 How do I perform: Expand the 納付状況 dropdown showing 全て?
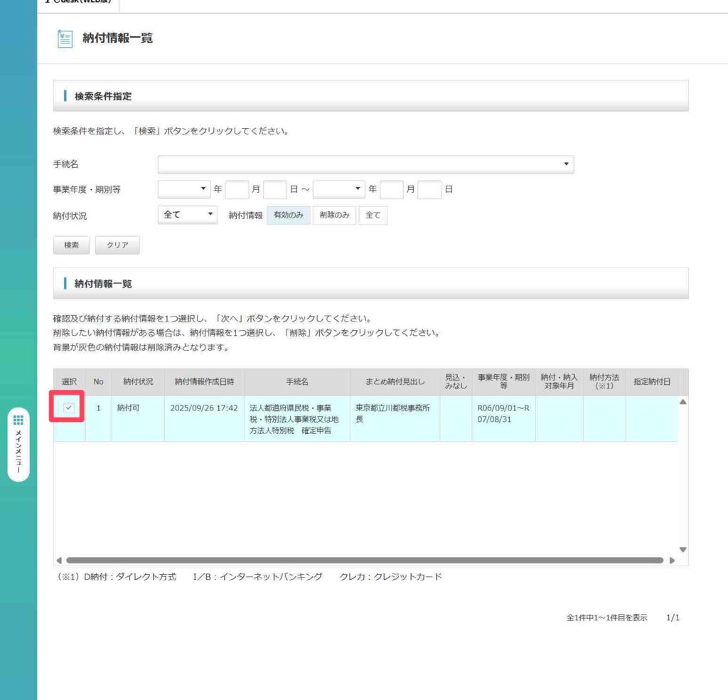[187, 215]
